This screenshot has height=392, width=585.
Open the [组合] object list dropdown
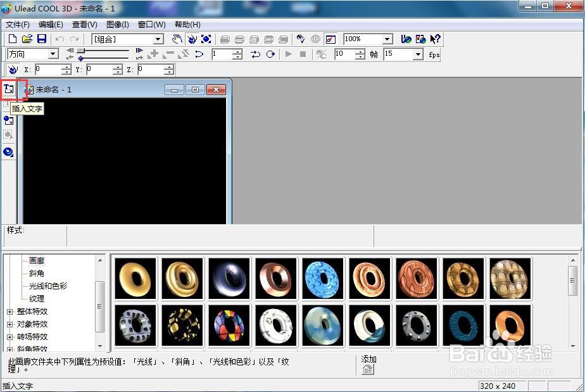[x=158, y=39]
